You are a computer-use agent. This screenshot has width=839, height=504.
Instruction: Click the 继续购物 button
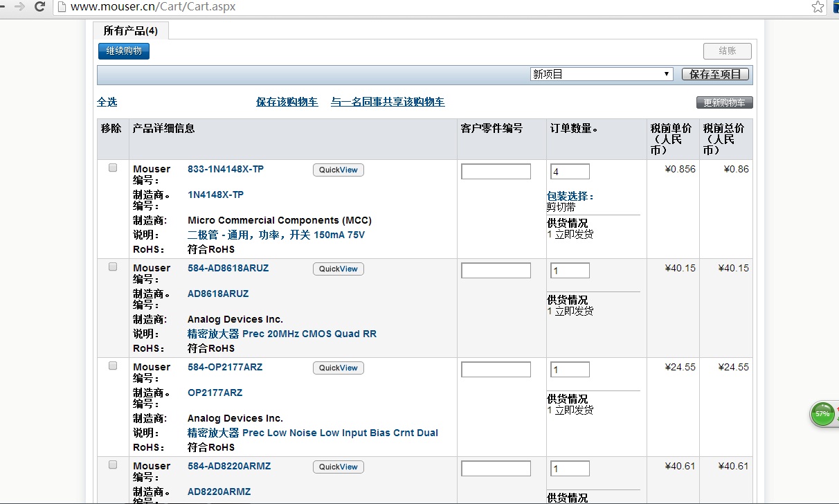click(124, 51)
